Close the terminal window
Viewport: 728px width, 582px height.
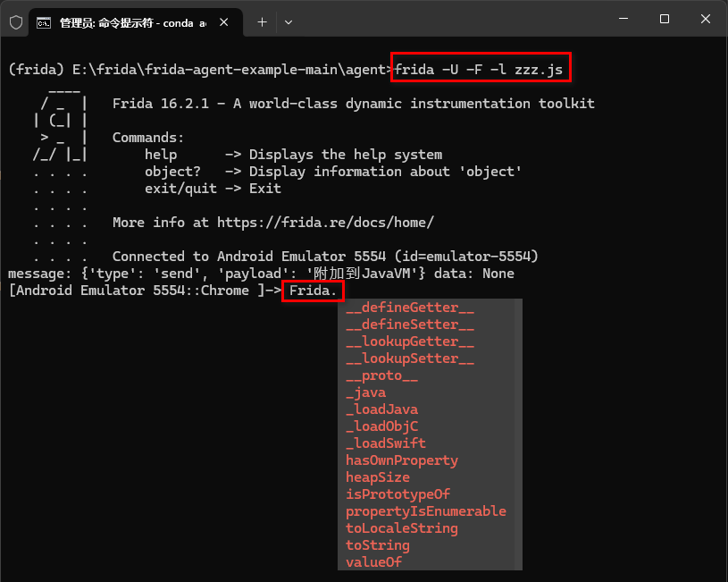click(x=706, y=19)
